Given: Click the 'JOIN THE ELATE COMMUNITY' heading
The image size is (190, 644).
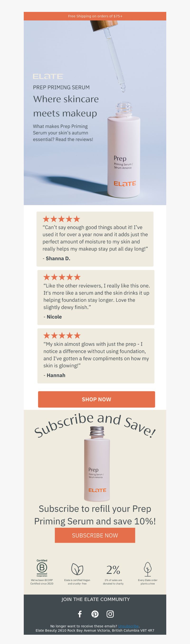Looking at the screenshot, I should coord(96,599).
